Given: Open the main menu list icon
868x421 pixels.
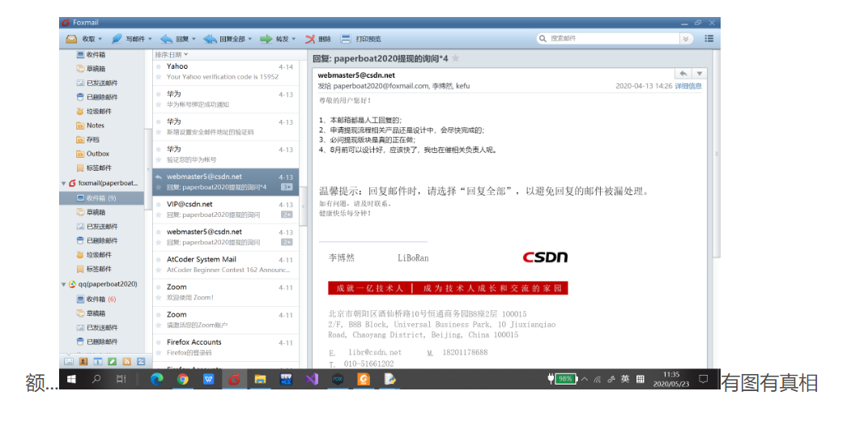Looking at the screenshot, I should point(709,39).
